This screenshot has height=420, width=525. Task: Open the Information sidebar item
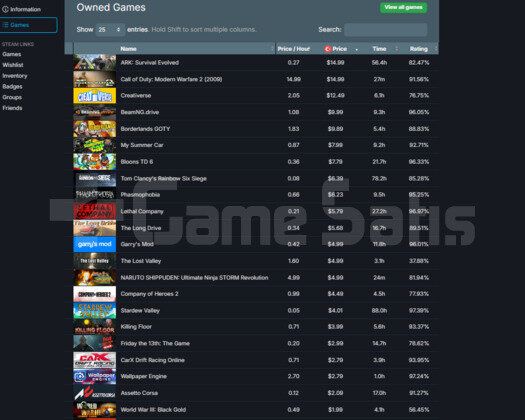pos(22,9)
